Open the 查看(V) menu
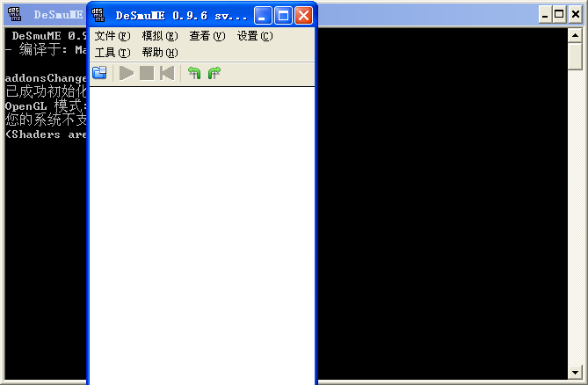 (x=207, y=36)
